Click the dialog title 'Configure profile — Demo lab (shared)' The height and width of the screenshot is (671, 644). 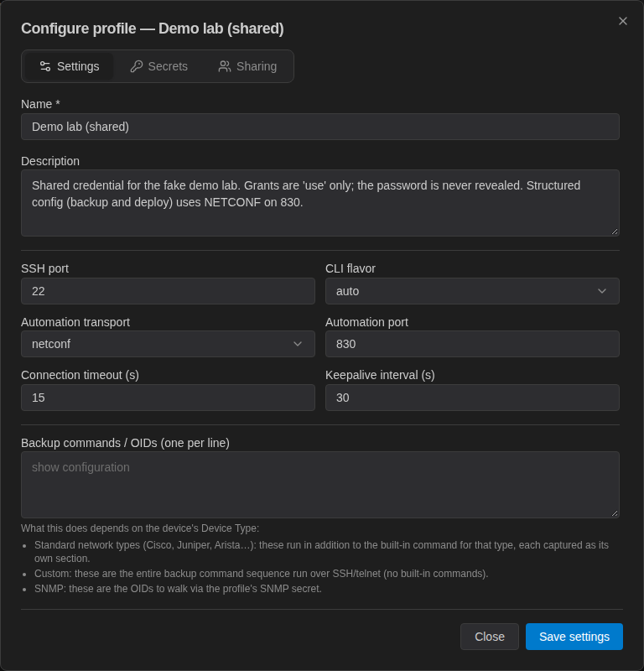[153, 29]
